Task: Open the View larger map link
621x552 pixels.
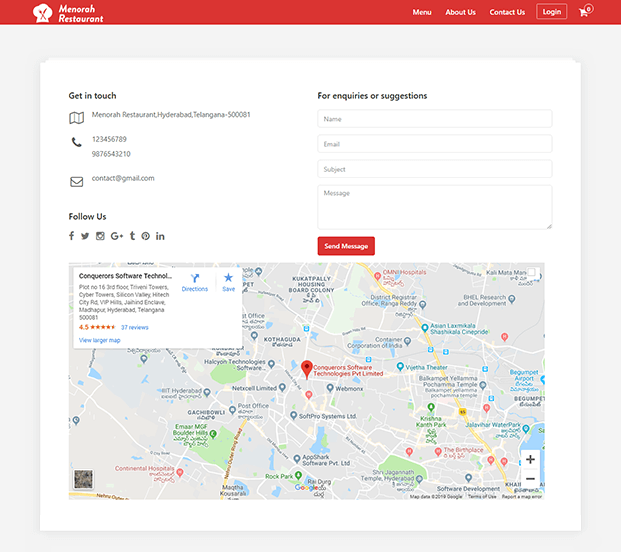Action: click(99, 340)
